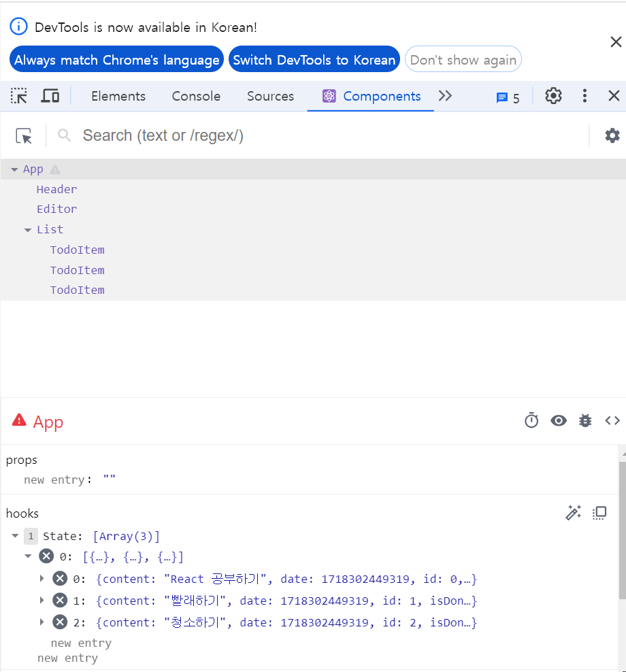Collapse the State hook arrow
This screenshot has height=672, width=626.
click(x=15, y=536)
